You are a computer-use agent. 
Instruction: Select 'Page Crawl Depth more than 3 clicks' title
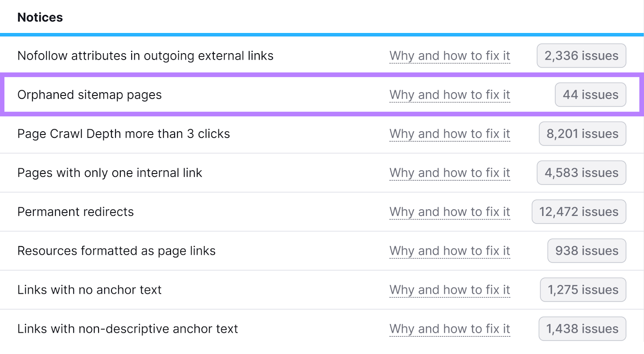[x=124, y=134]
